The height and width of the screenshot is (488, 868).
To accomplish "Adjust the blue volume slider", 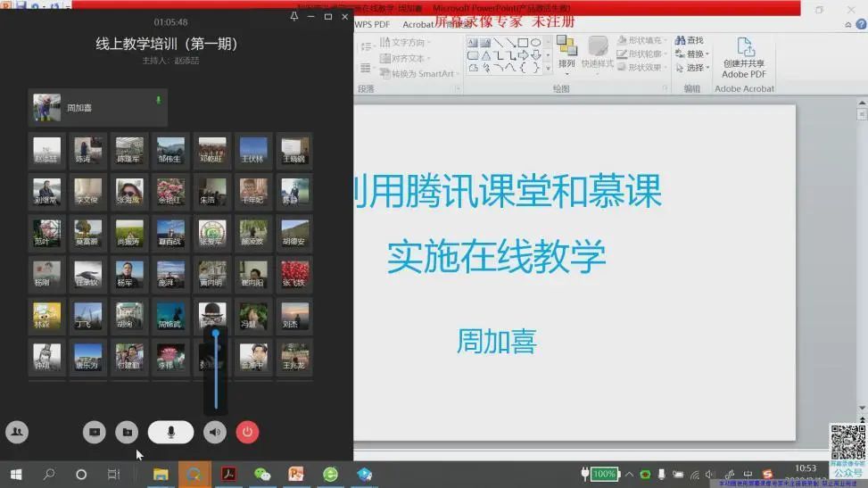I will tap(215, 334).
